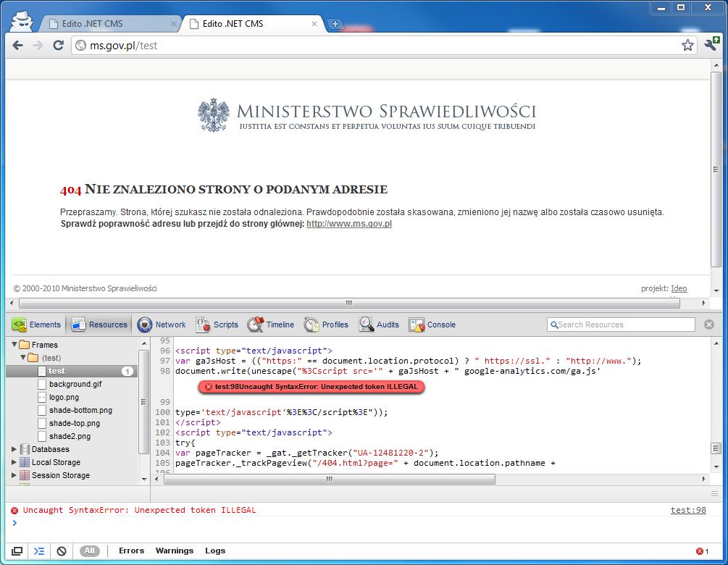Toggle the console drawer
The height and width of the screenshot is (565, 728).
coord(39,551)
